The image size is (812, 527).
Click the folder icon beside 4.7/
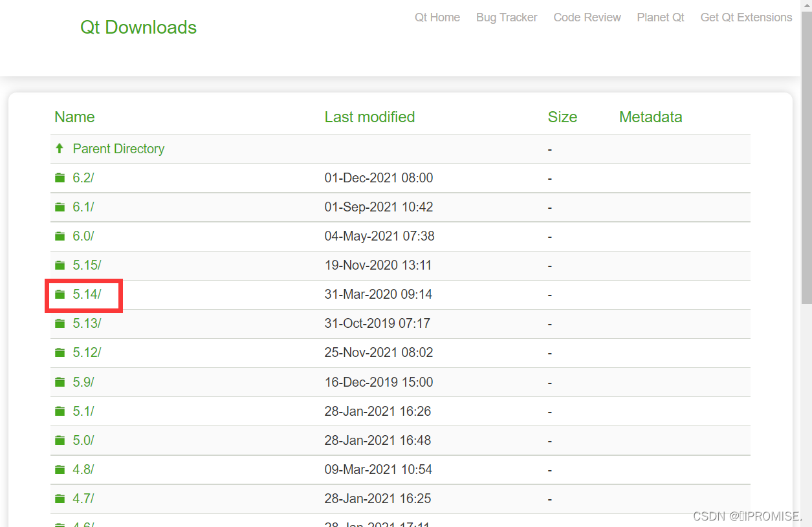point(60,499)
